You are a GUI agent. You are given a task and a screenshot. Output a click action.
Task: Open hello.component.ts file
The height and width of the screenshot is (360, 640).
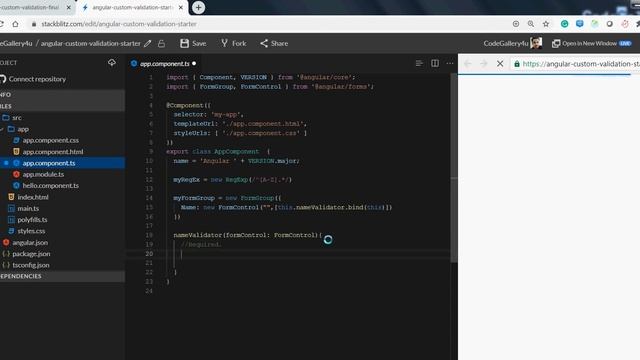(x=51, y=185)
